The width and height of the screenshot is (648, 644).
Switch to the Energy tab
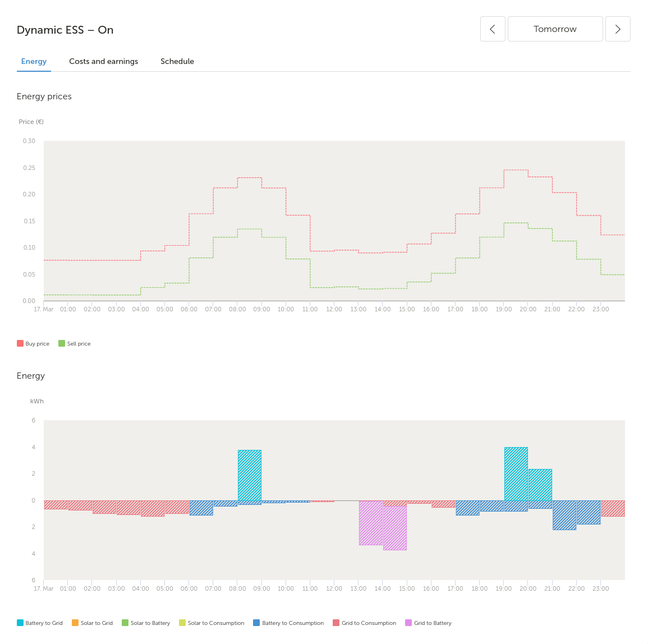click(x=34, y=61)
